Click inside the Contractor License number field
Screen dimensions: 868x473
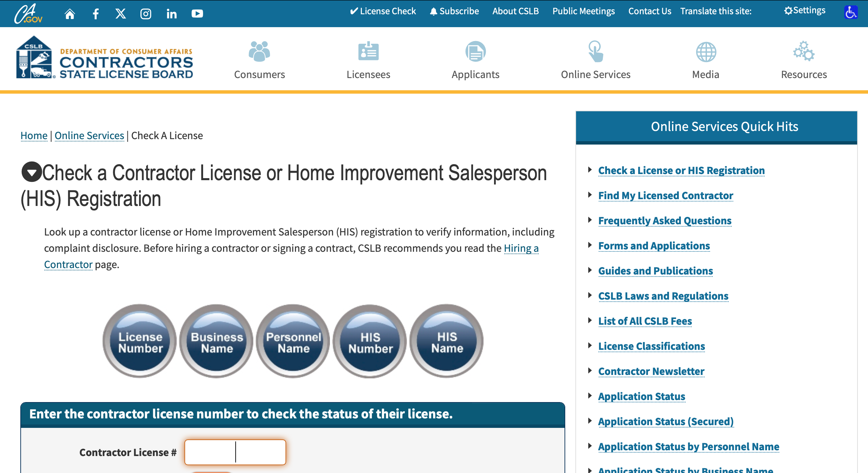(235, 452)
